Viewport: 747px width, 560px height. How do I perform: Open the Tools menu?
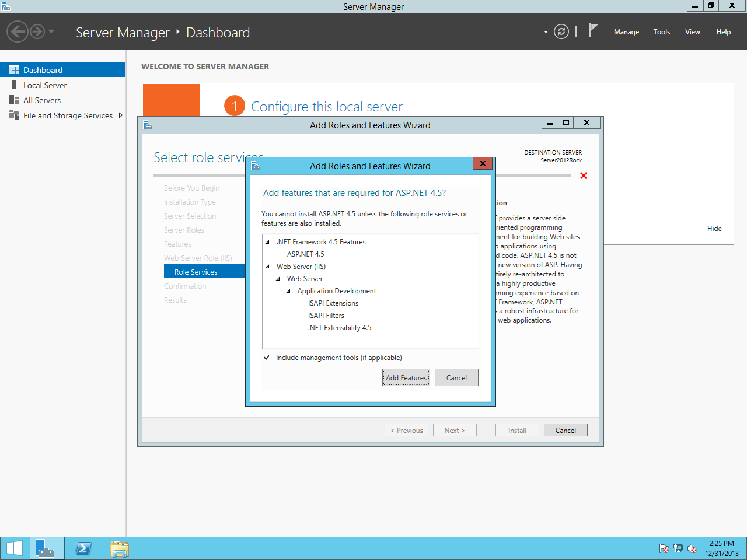coord(661,32)
